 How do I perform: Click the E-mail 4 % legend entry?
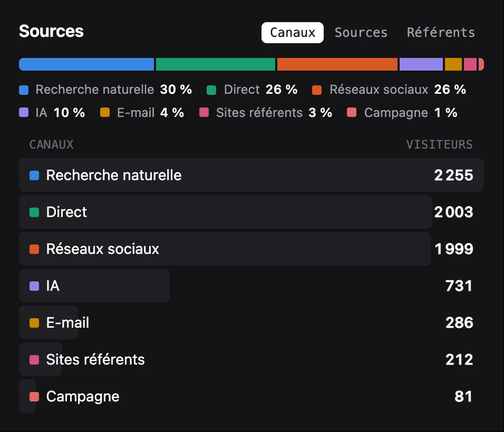tap(142, 113)
